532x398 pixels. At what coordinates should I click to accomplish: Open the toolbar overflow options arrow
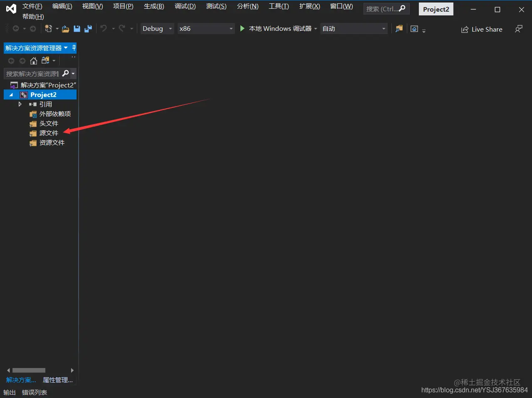tap(424, 31)
